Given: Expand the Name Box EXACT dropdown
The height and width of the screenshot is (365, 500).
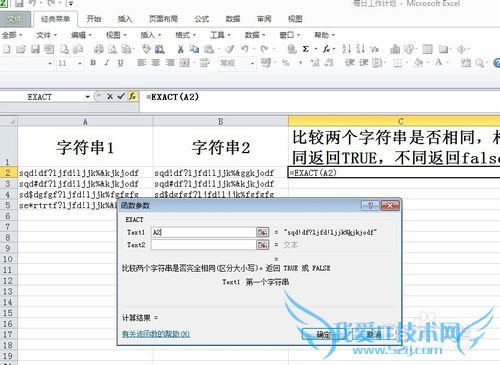Looking at the screenshot, I should (87, 97).
